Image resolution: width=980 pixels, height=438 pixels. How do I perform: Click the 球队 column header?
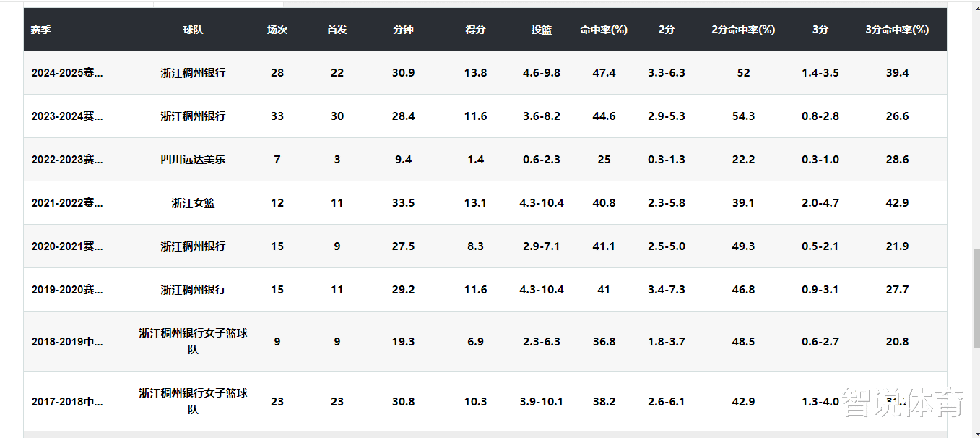point(193,30)
